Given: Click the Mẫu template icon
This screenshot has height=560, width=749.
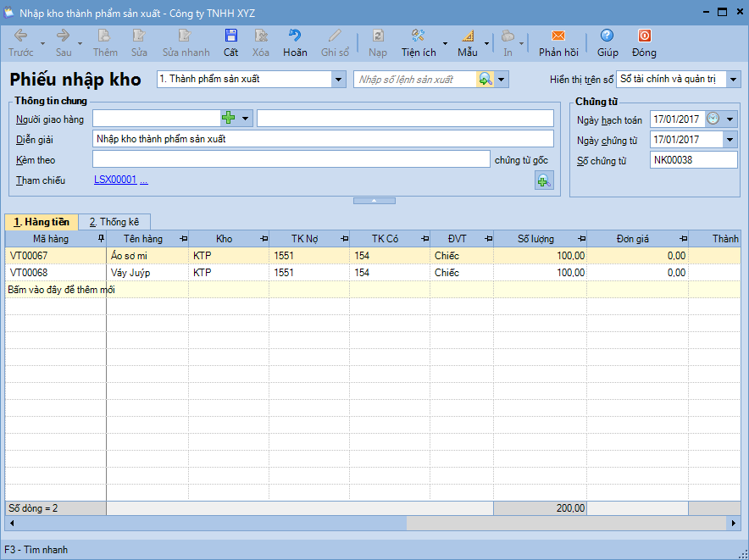Looking at the screenshot, I should [468, 36].
